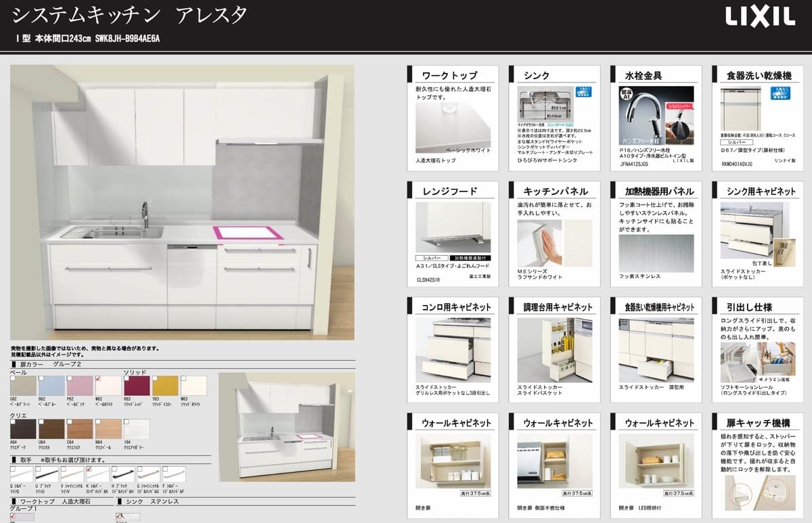Select handle option V shine nickel line

pyautogui.click(x=72, y=474)
